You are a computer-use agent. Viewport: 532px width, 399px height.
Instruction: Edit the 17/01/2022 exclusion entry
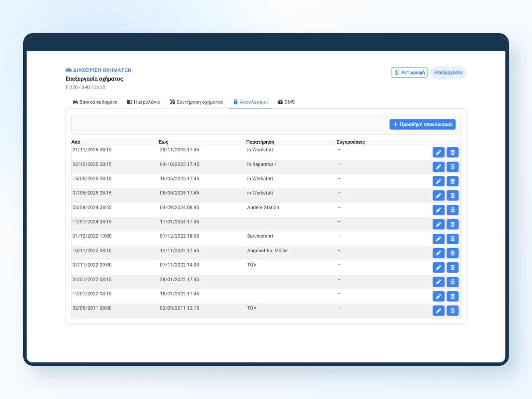pyautogui.click(x=439, y=296)
